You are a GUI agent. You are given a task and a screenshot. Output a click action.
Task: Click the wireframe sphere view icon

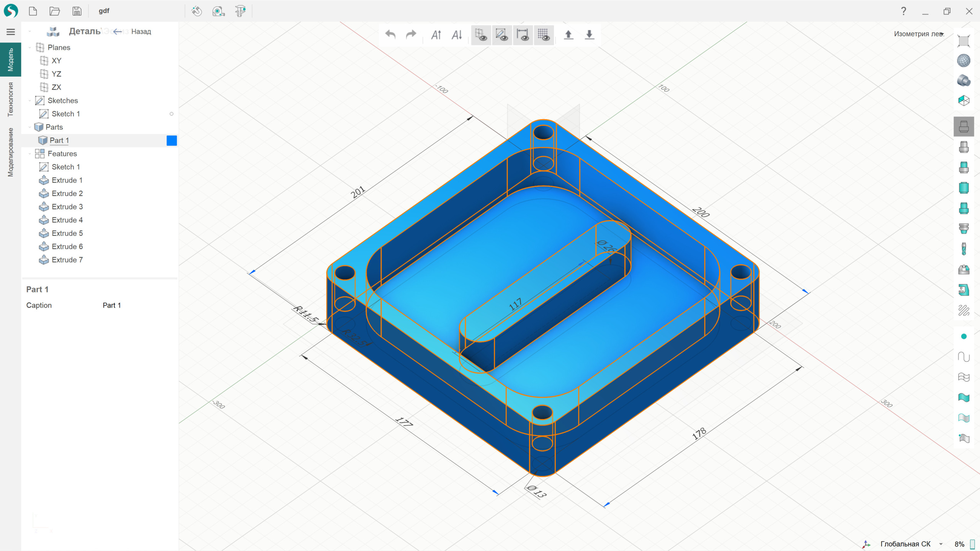pos(963,60)
